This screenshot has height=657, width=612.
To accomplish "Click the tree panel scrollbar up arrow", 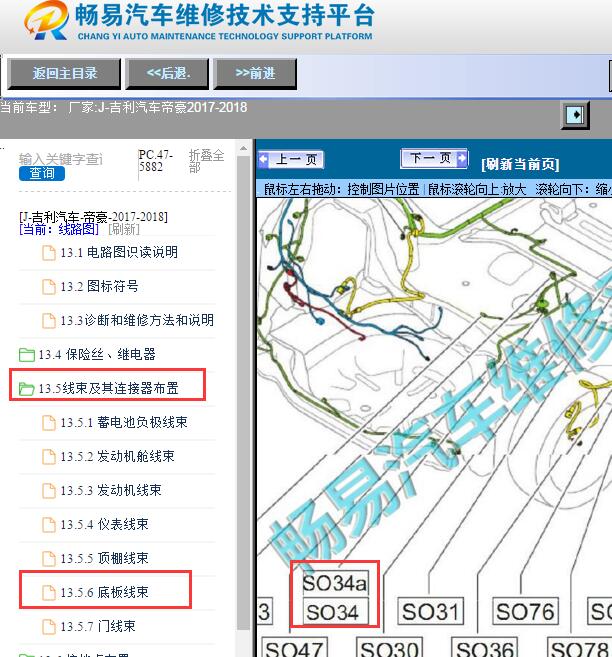I will (243, 149).
